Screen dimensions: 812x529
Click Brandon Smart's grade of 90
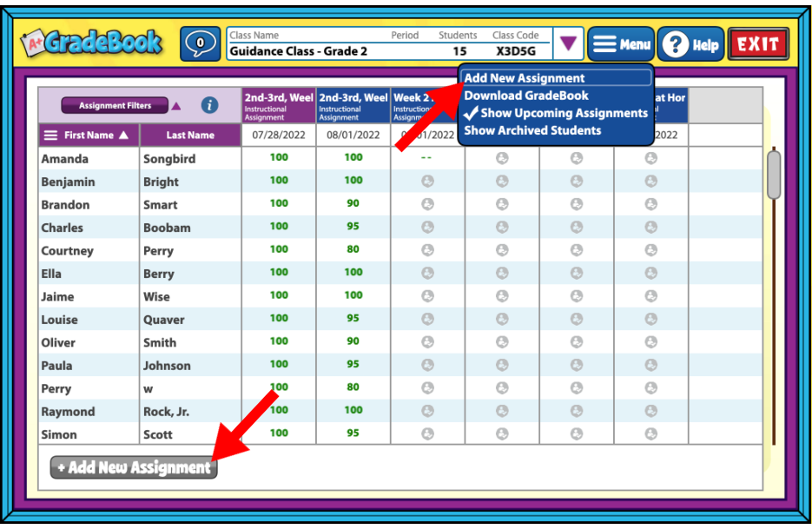click(353, 203)
